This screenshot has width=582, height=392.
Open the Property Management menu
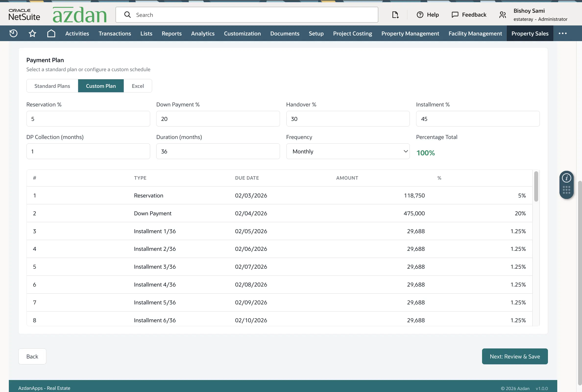point(410,34)
